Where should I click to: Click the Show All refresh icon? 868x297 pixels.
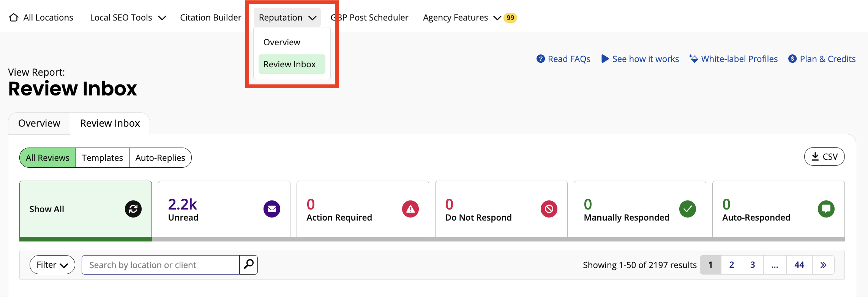tap(133, 209)
